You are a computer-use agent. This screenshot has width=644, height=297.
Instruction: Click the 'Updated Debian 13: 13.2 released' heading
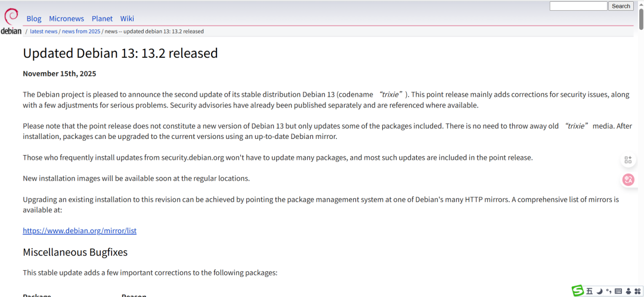point(120,53)
